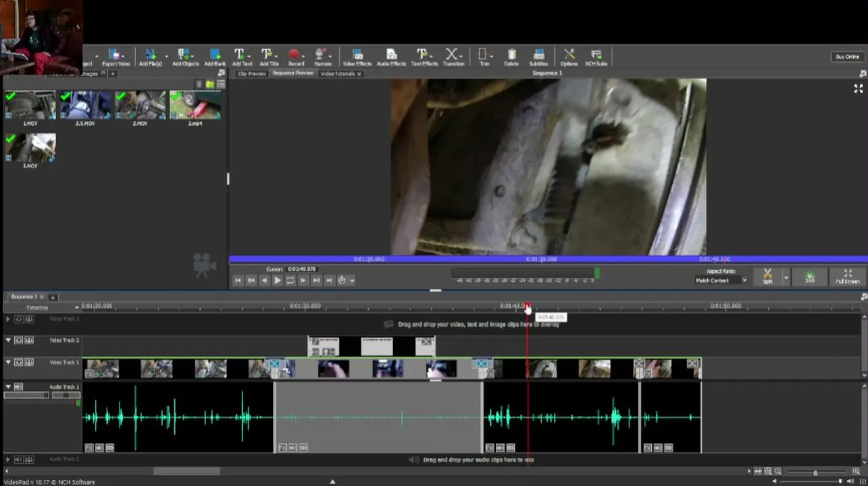Switch to the Video Tutorials tab
This screenshot has width=868, height=486.
point(340,74)
